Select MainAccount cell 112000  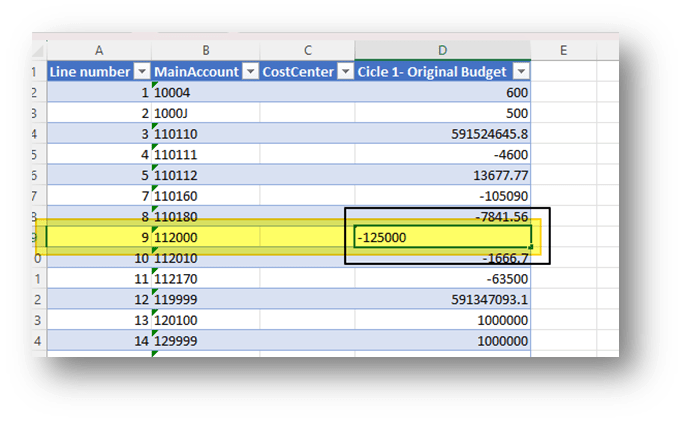tap(204, 237)
